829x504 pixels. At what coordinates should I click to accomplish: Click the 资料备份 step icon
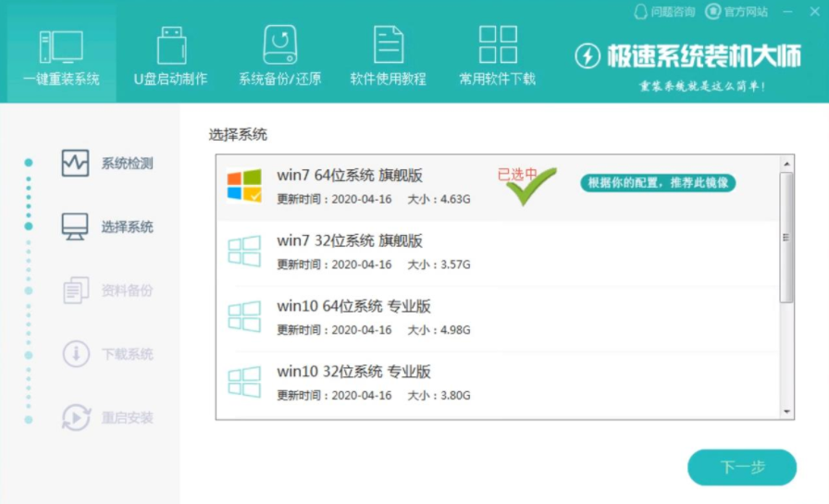pos(75,290)
